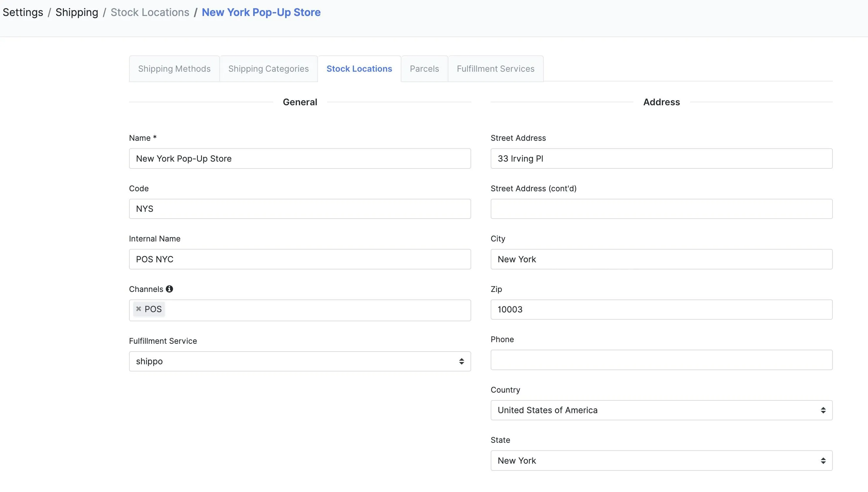Open the Country dropdown
The width and height of the screenshot is (868, 492).
click(661, 410)
